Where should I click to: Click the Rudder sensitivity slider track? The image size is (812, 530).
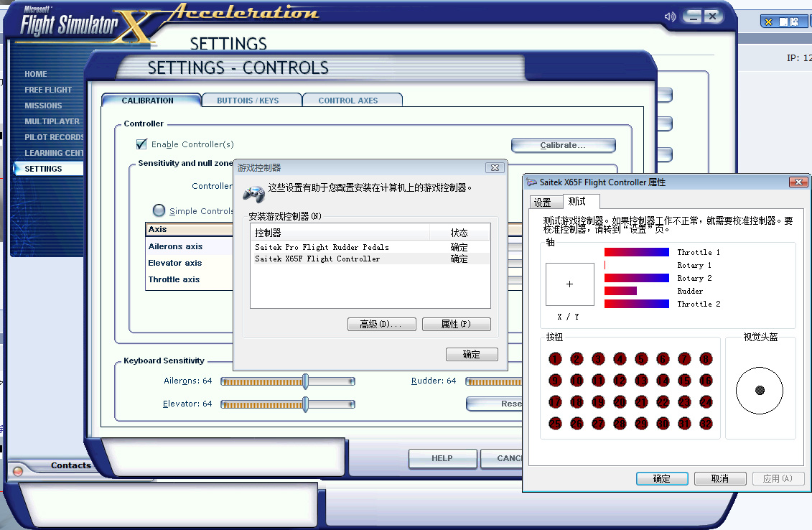pyautogui.click(x=493, y=382)
